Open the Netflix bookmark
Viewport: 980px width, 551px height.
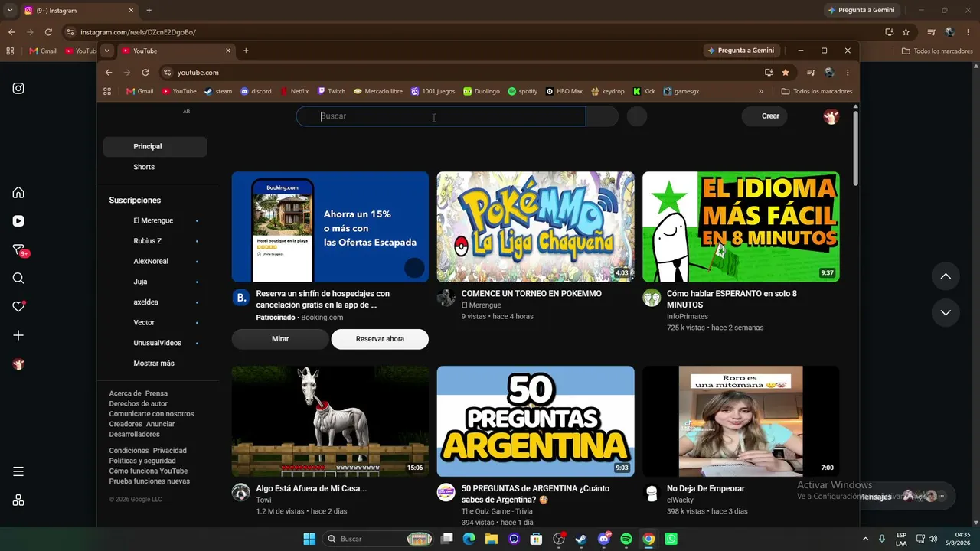(295, 91)
